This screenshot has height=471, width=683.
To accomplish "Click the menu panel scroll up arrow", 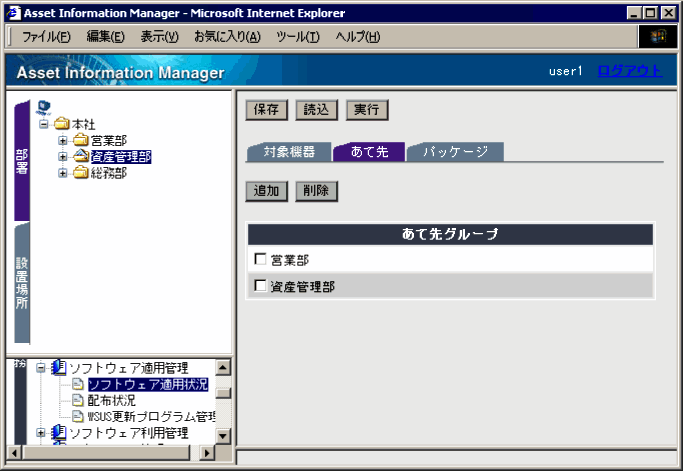I will (223, 367).
